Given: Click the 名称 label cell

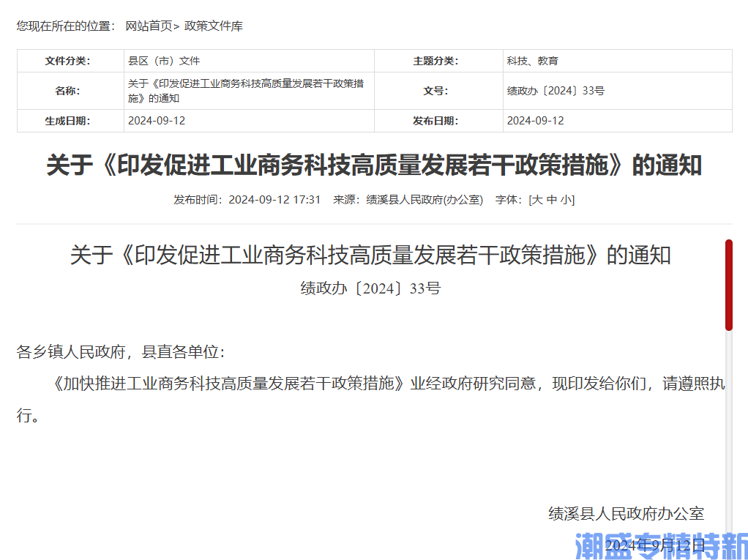Looking at the screenshot, I should (x=70, y=91).
